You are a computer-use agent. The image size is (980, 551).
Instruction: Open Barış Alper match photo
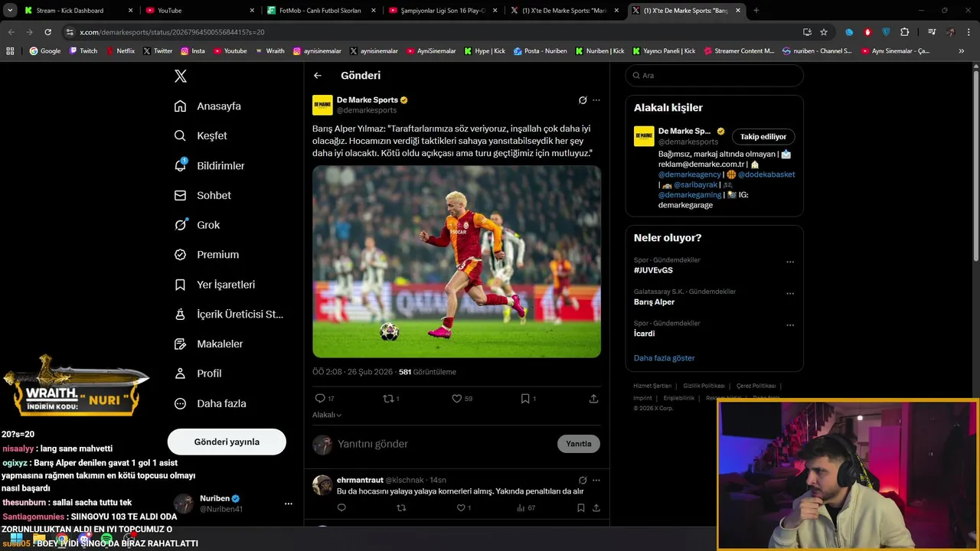click(x=456, y=262)
